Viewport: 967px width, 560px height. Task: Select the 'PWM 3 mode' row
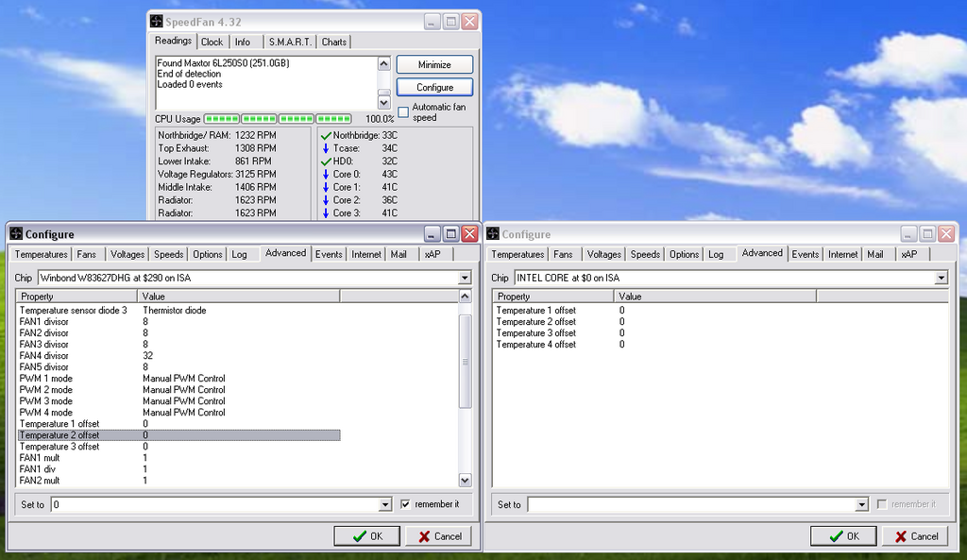(178, 401)
